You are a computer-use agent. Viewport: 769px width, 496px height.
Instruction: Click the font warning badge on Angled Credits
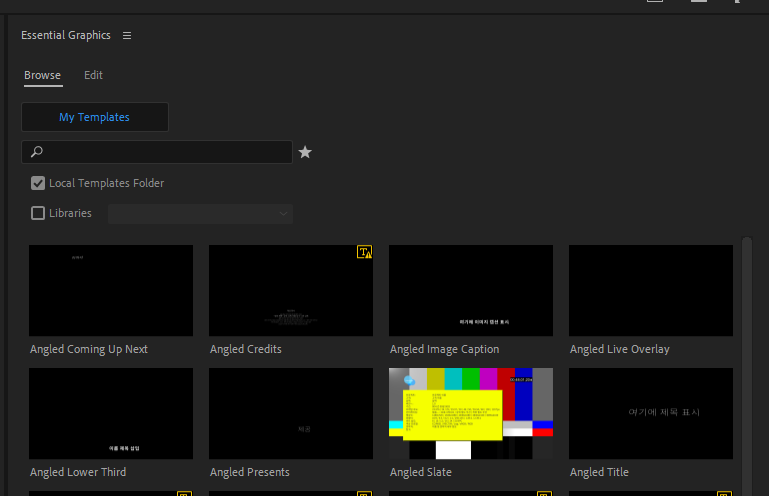tap(364, 253)
